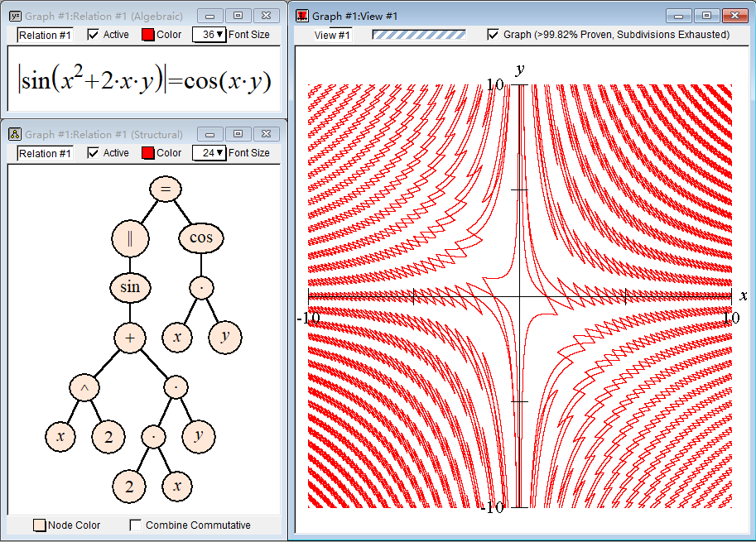Minimize the Algebraic relation window
This screenshot has width=756, height=542.
(x=210, y=16)
